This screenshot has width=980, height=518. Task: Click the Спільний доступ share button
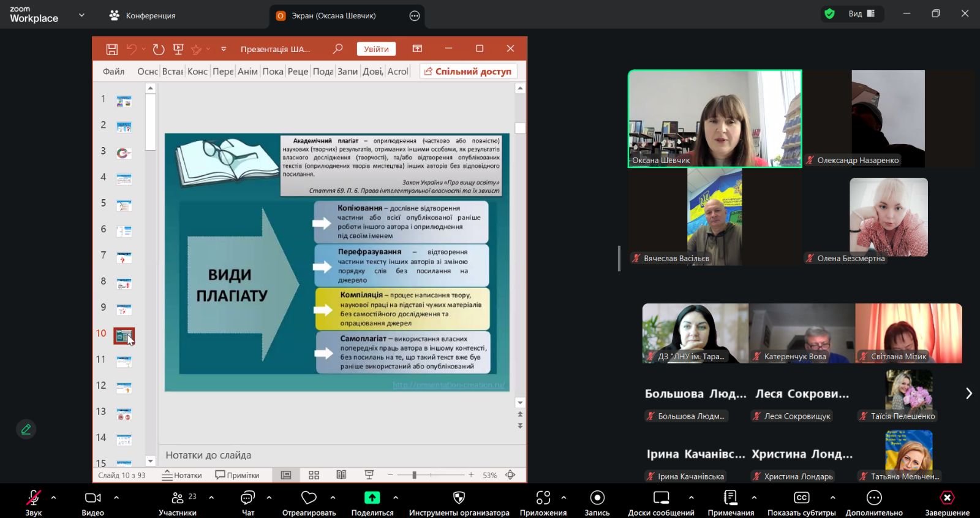(468, 72)
